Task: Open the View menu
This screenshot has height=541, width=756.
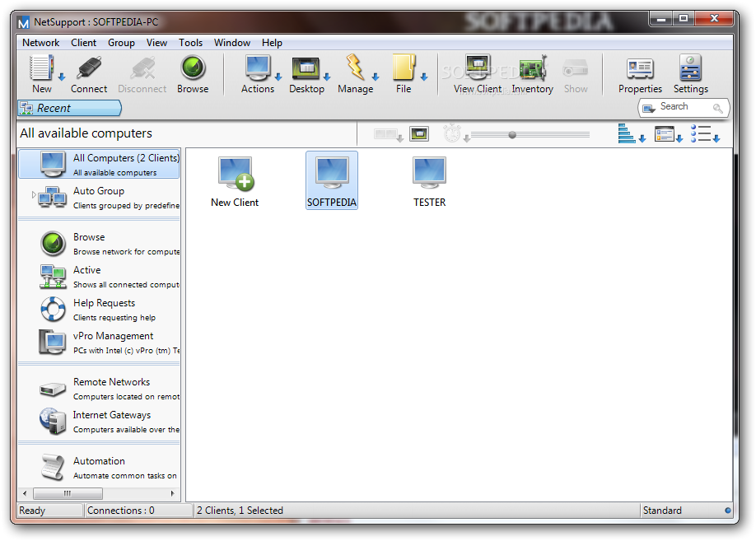Action: [x=156, y=43]
